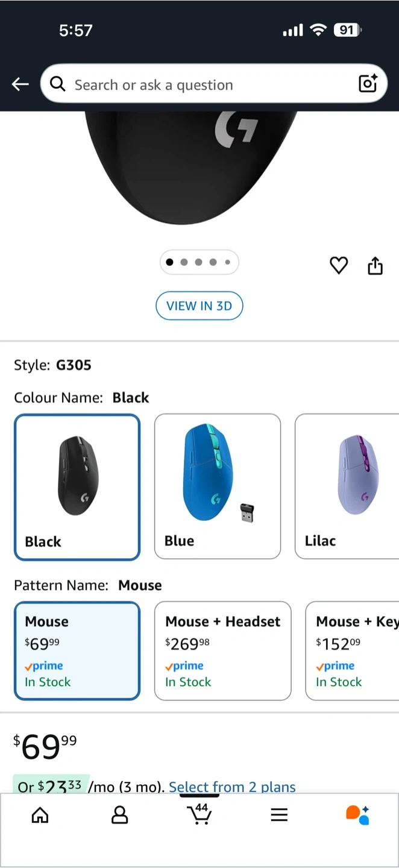Tap the back arrow icon
This screenshot has height=868, width=399.
point(20,84)
